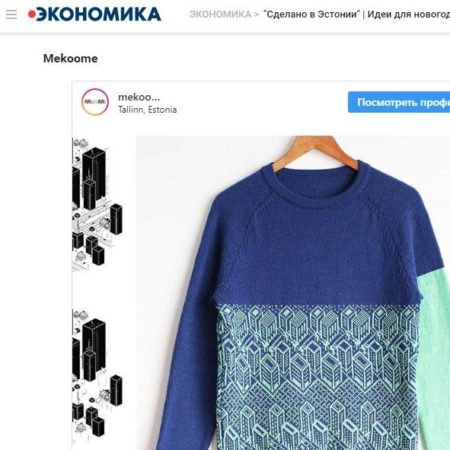Open the blue city-pattern sweater photo
Image resolution: width=450 pixels, height=450 pixels.
click(293, 293)
